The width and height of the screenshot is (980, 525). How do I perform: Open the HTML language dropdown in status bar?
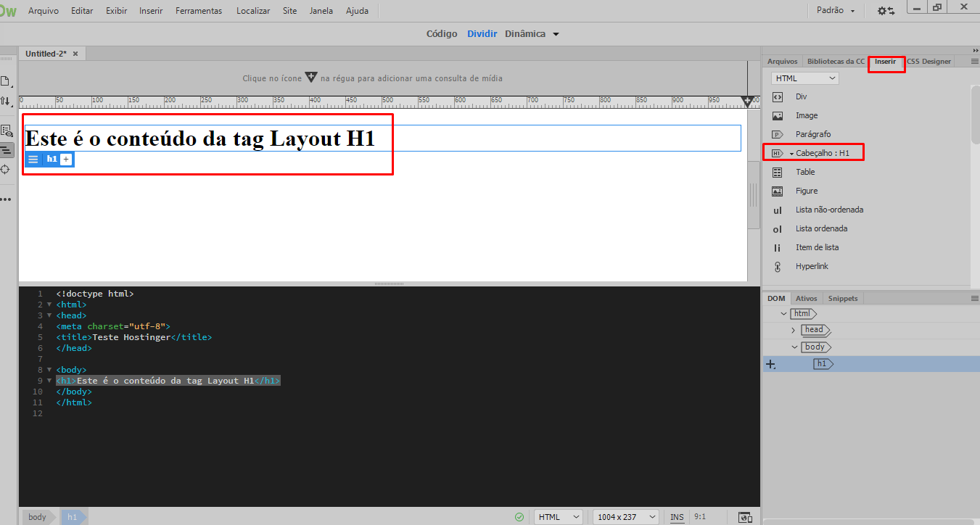coord(559,517)
